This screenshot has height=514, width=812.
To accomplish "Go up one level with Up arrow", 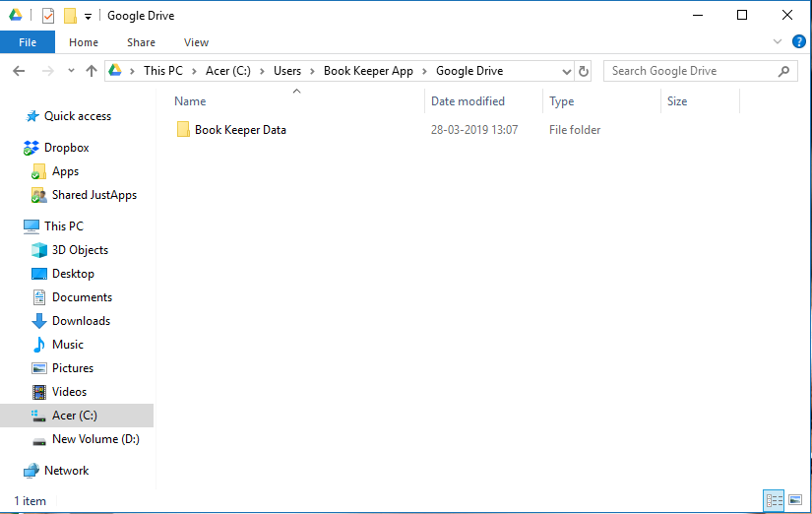I will [x=92, y=71].
